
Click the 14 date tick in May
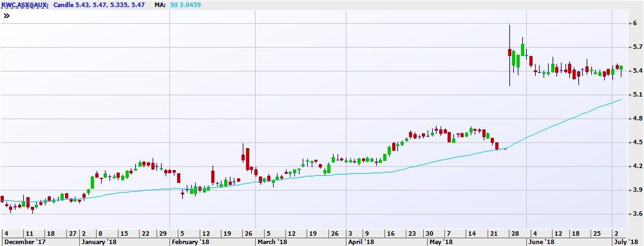click(472, 233)
